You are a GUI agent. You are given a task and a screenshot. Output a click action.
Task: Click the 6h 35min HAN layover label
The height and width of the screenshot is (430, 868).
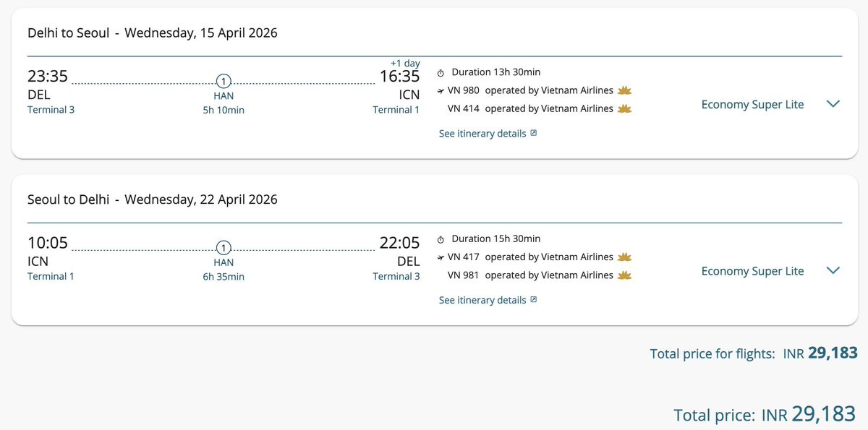[224, 277]
